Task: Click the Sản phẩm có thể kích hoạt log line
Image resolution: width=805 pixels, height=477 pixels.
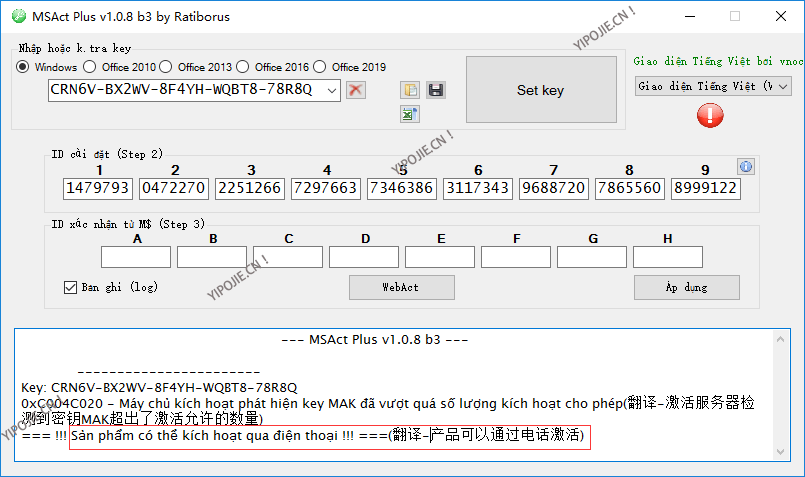Action: 303,436
